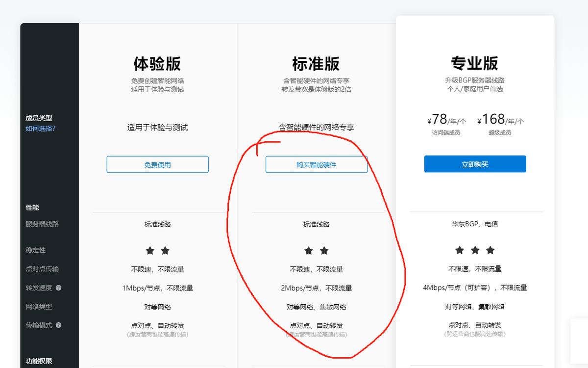The height and width of the screenshot is (368, 588).
Task: Click the first star under 体验版 stability rating
Action: tap(150, 251)
